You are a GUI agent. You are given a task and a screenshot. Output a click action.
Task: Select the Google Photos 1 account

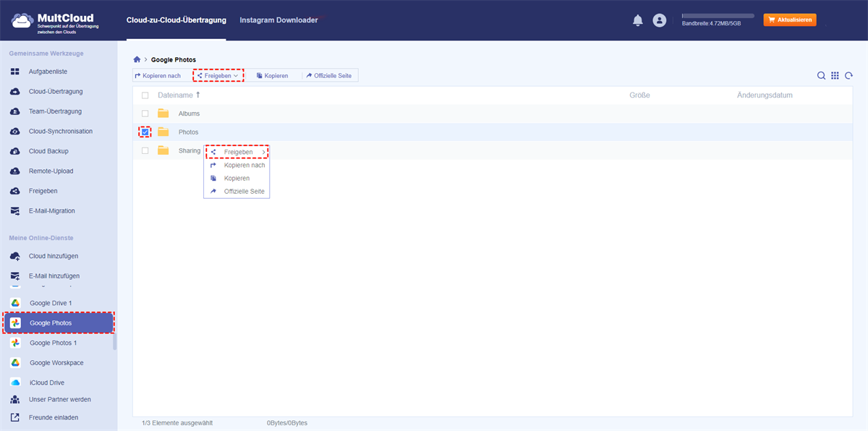point(53,343)
